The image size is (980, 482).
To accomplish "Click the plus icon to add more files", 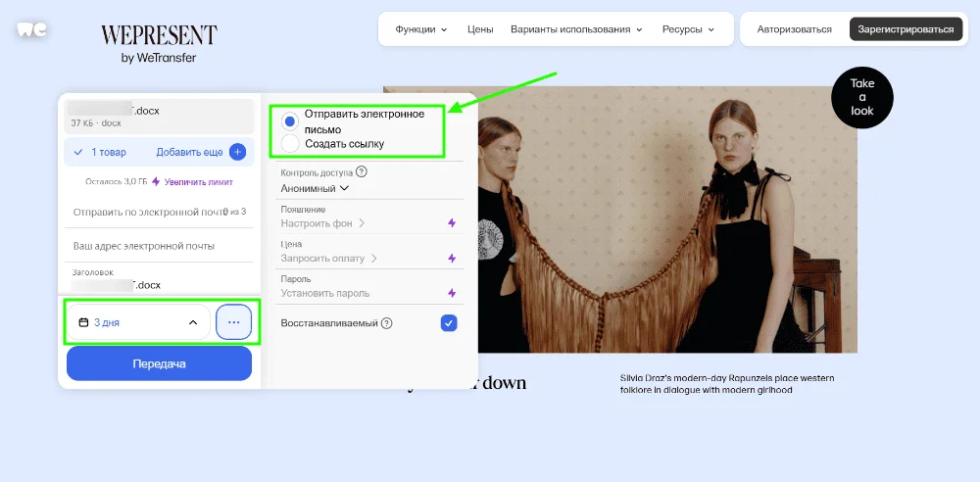I will tap(237, 152).
